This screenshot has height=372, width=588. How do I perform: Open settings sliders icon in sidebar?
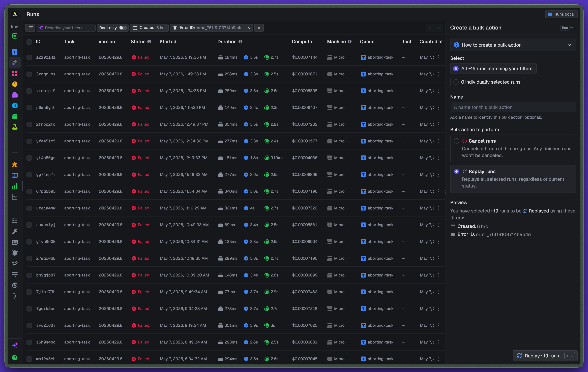tap(15, 296)
